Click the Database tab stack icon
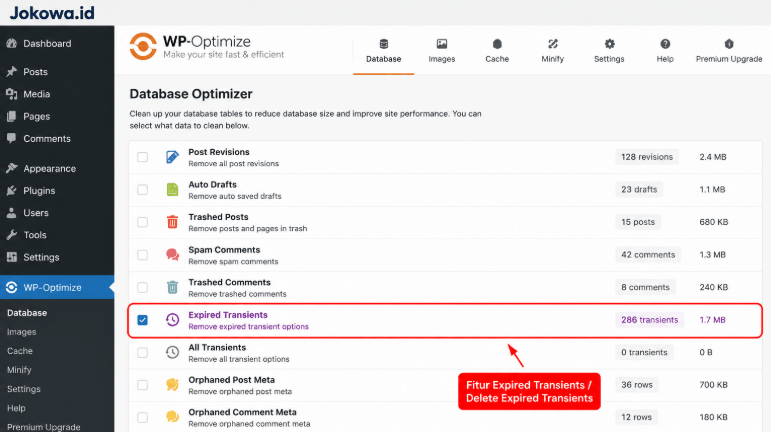771x432 pixels. coord(384,44)
